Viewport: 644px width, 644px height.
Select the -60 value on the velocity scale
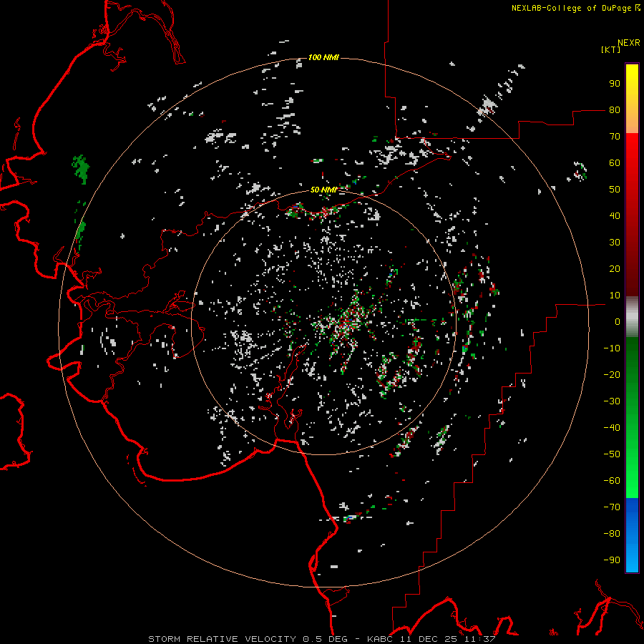click(612, 481)
